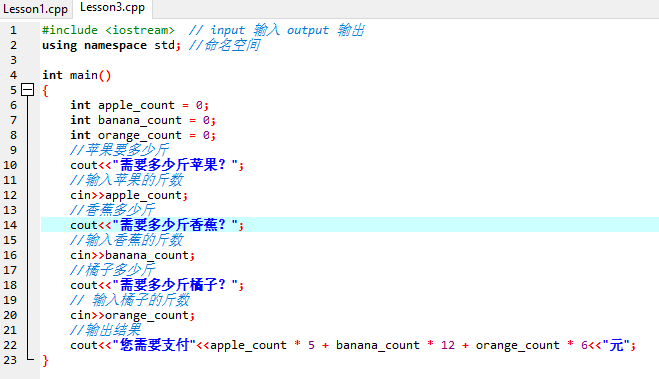Click the '需要多少斤香蕉?' string on highlighted line

coord(175,225)
